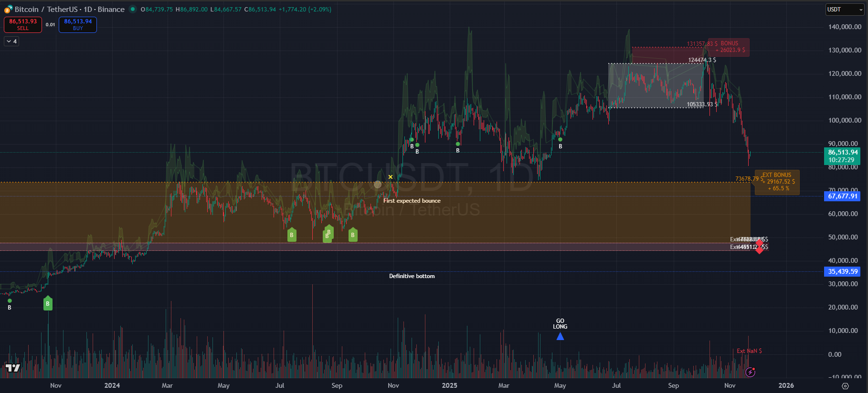The image size is (868, 393).
Task: Click the green 86,513.94 current price label
Action: (842, 156)
